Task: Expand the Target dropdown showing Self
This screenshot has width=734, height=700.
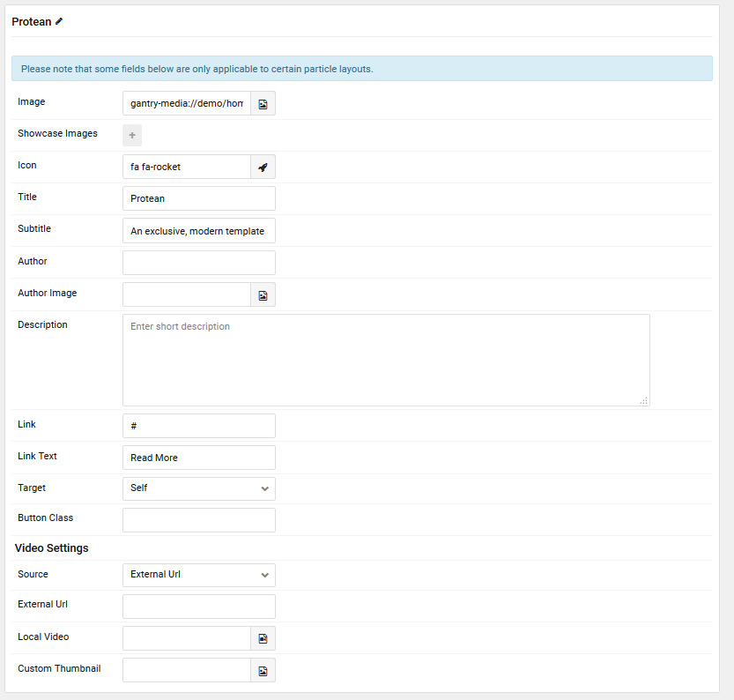Action: 199,488
